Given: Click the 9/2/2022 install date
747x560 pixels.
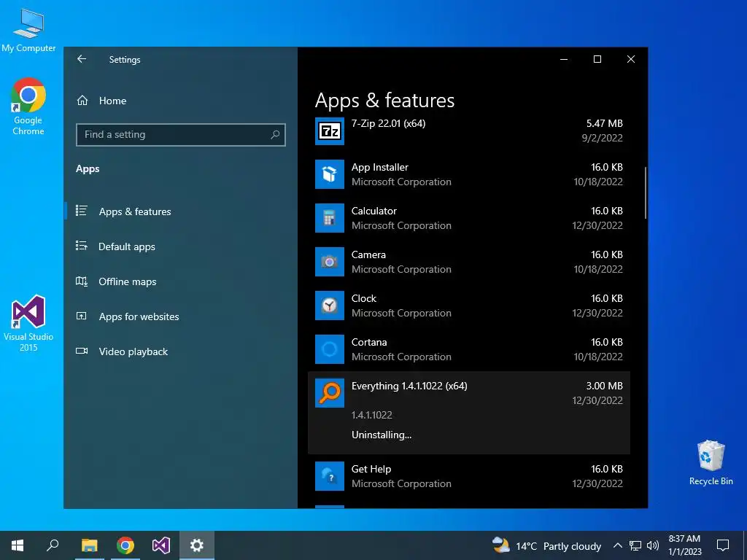Looking at the screenshot, I should pos(602,138).
